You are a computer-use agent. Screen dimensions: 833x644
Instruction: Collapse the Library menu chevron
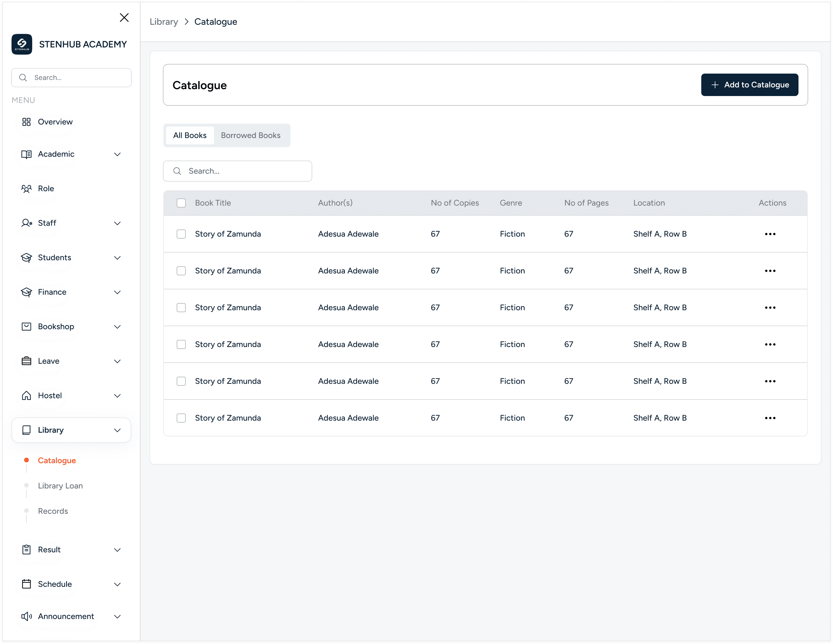(117, 430)
